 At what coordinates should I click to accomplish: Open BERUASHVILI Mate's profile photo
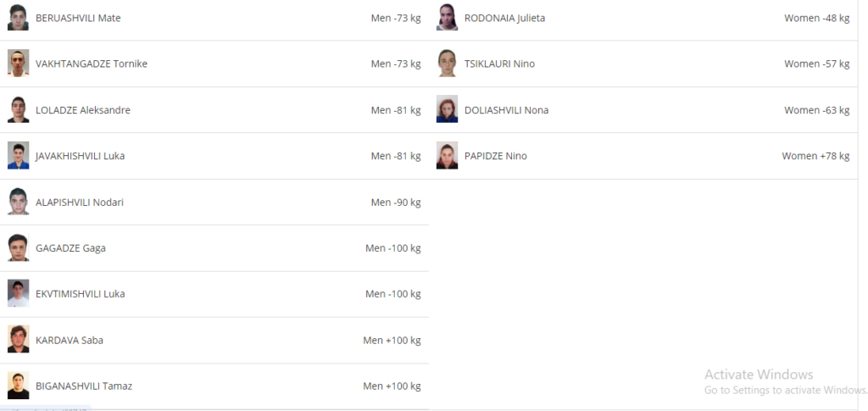(x=19, y=17)
